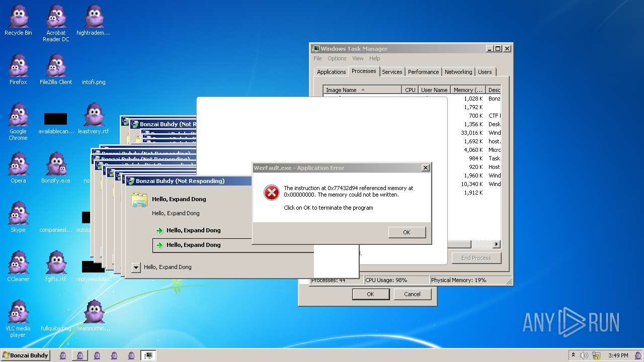Click the horizontal scrollbar right arrow in Task Manager
Screen dimensions: 644x362
pyautogui.click(x=496, y=244)
